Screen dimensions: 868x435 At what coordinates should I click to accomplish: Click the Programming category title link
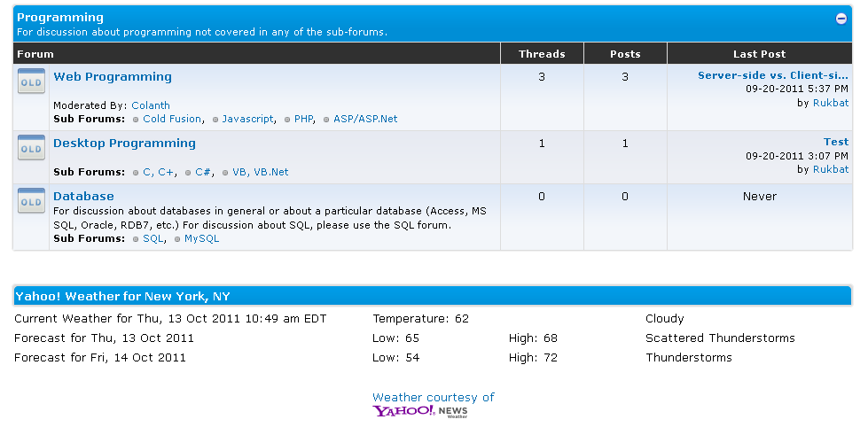(x=60, y=18)
